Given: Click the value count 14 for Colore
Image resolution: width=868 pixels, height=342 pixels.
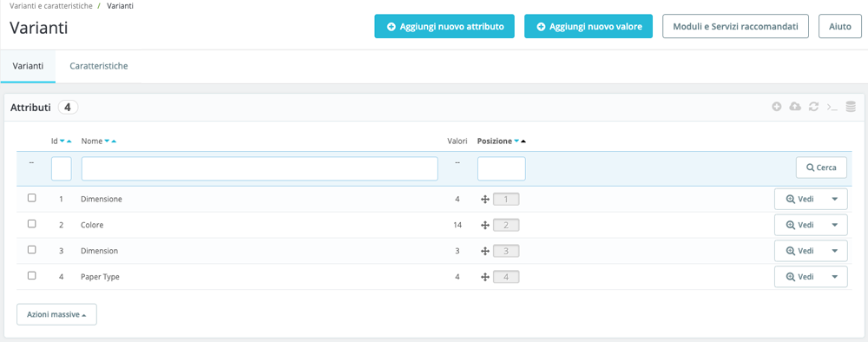Looking at the screenshot, I should click(x=457, y=225).
